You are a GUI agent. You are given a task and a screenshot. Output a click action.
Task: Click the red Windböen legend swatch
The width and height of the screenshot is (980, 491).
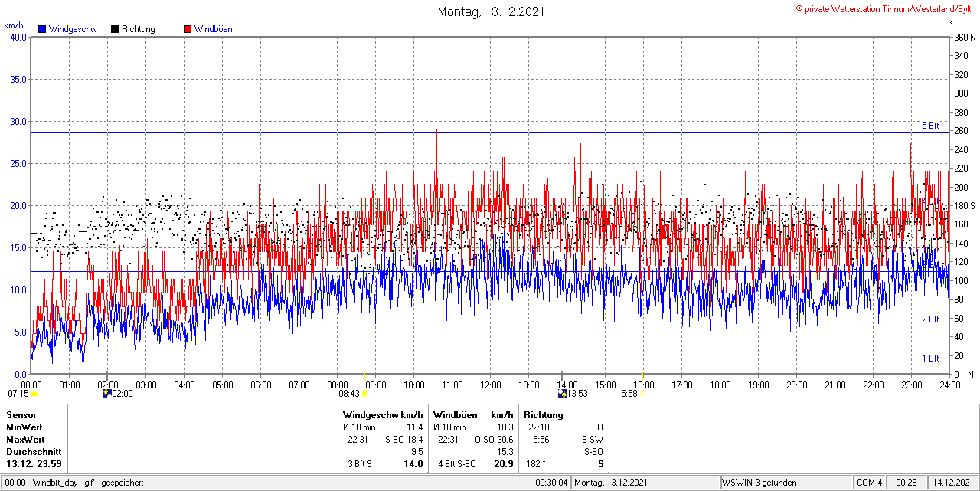(188, 29)
